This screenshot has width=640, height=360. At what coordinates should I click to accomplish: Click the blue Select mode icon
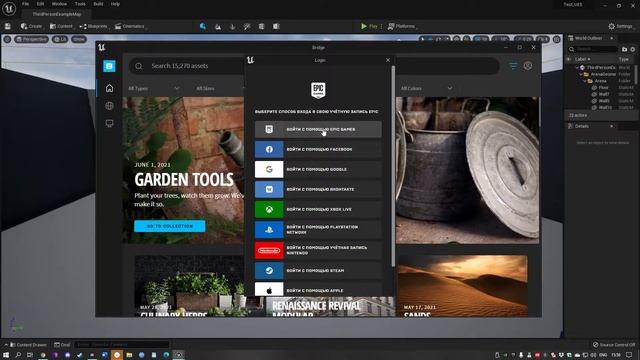point(202,26)
